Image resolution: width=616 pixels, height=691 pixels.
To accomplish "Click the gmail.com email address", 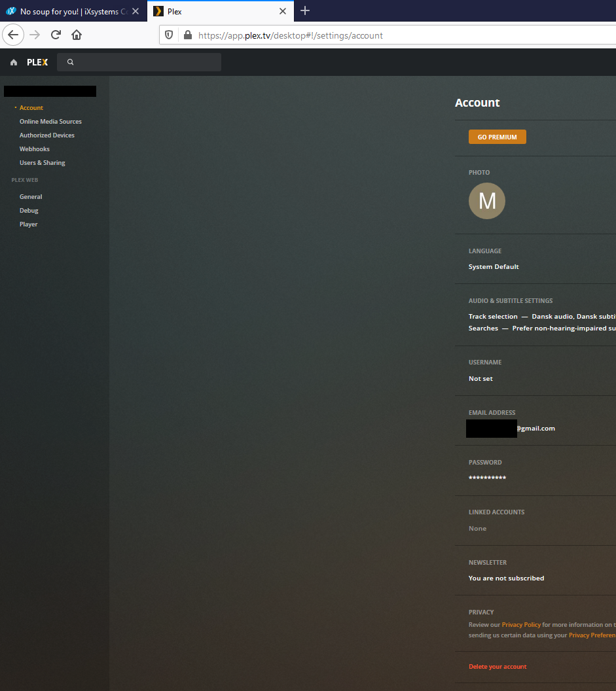I will point(535,429).
